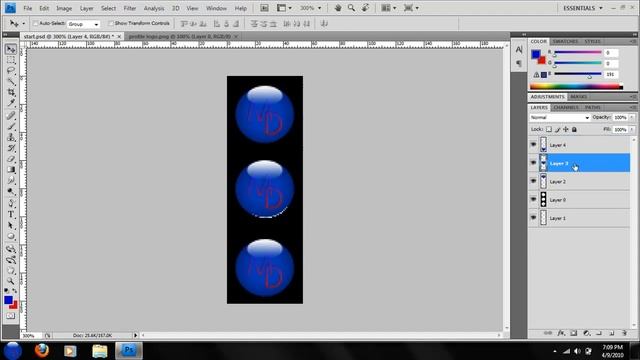Screen dimensions: 640x360
Task: Hide Layer 1 visibility eye
Action: pyautogui.click(x=533, y=218)
